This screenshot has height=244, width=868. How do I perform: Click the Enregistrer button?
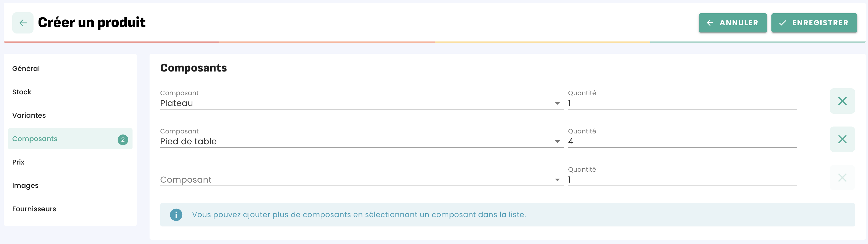(x=814, y=23)
